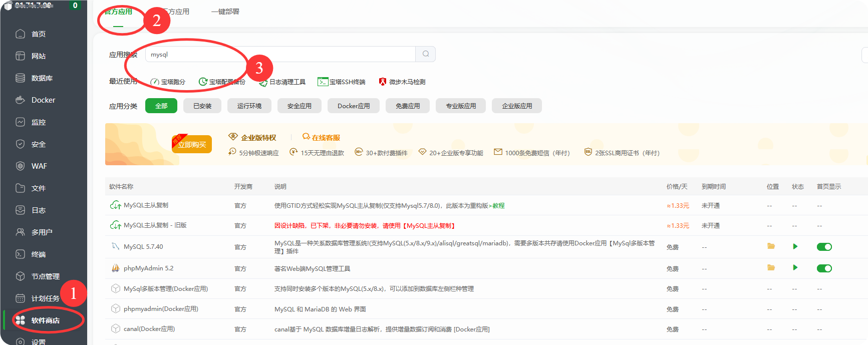Open WAF from the sidebar
Viewport: 868px width, 345px height.
[39, 166]
